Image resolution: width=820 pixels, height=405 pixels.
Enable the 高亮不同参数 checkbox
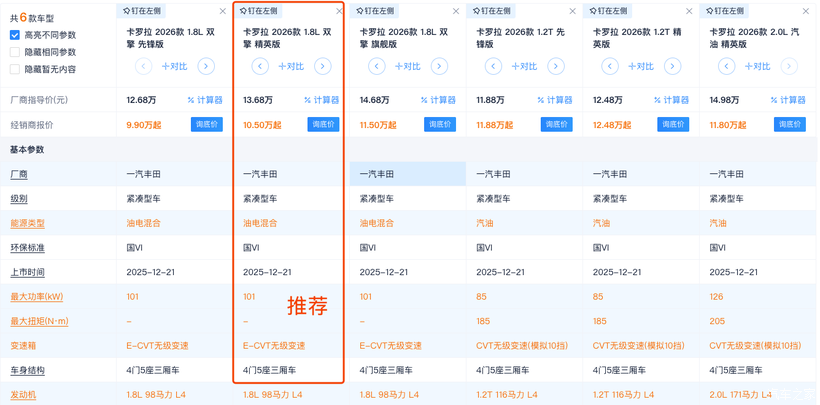point(15,35)
